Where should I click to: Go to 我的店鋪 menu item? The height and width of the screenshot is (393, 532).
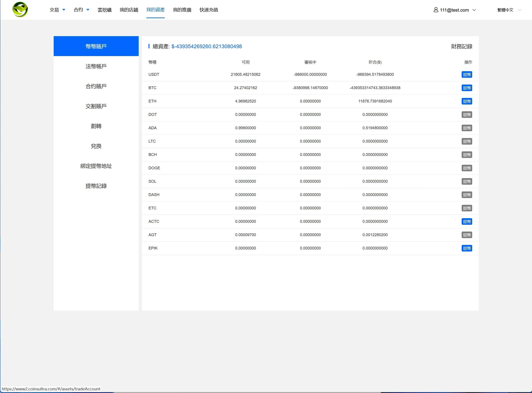pos(129,10)
